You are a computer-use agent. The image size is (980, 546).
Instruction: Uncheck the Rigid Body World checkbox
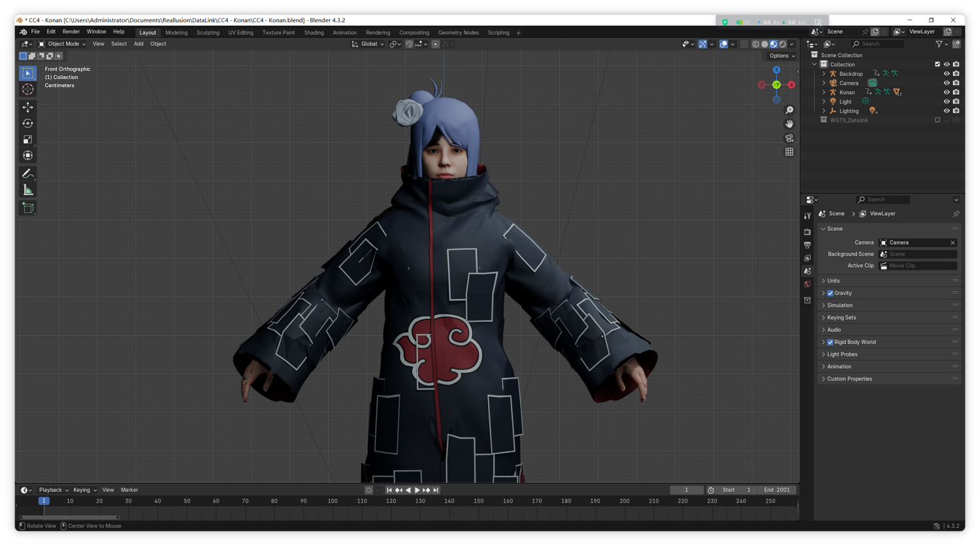coord(830,343)
